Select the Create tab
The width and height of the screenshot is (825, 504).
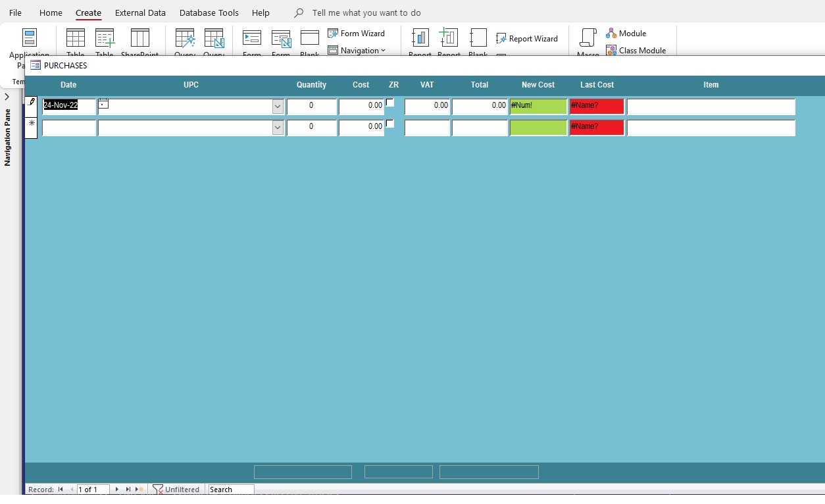point(88,13)
